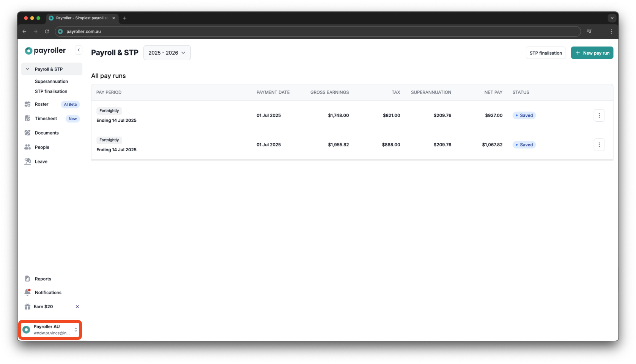Viewport: 636px width, 364px height.
Task: Click the Earn $20 gift icon
Action: 27,307
